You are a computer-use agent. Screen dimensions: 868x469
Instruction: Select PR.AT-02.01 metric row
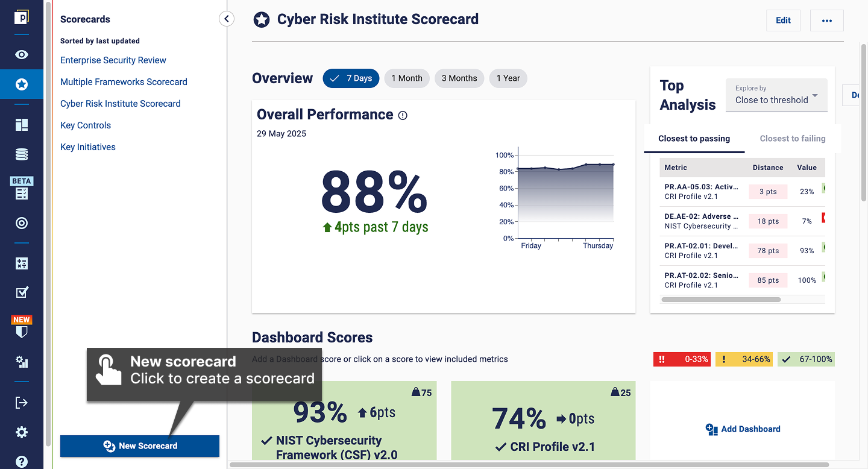coord(743,251)
